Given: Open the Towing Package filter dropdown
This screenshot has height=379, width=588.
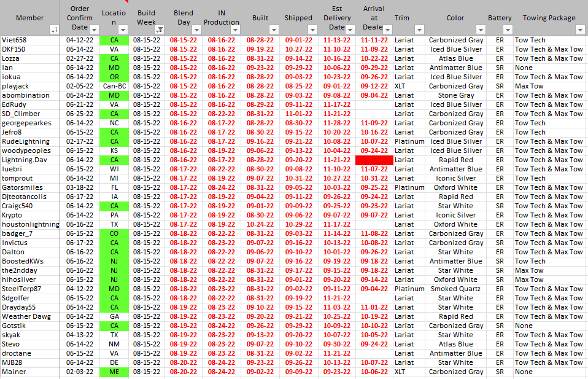Looking at the screenshot, I should pos(580,29).
